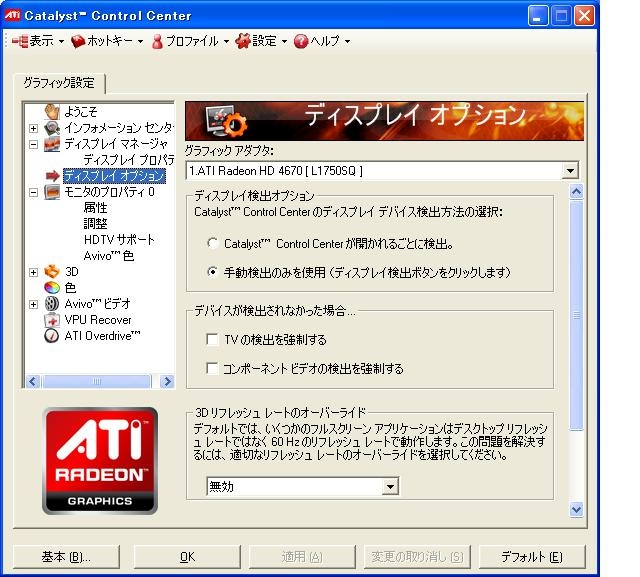Image resolution: width=640 pixels, height=577 pixels.
Task: Click the 適用 (A) button
Action: click(x=302, y=557)
